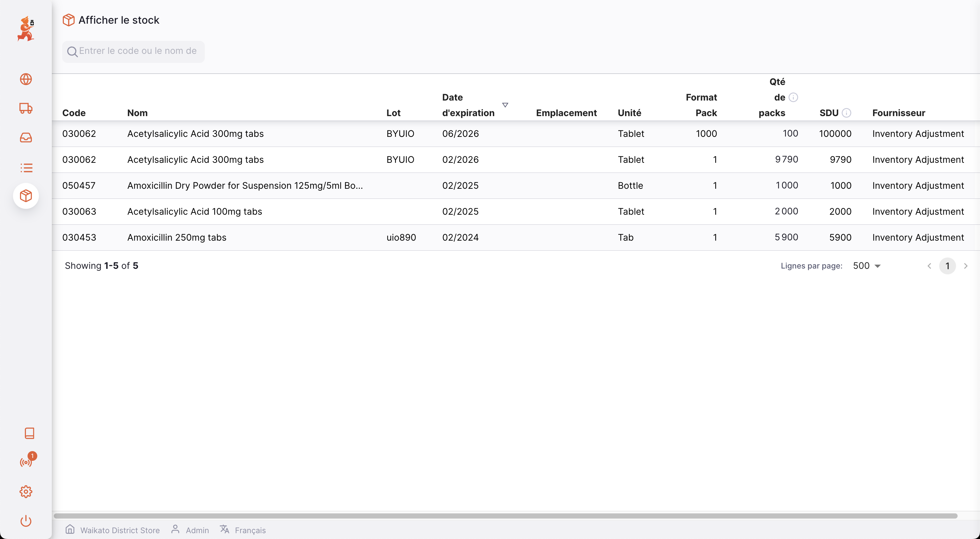
Task: Click Format Pack value 1000
Action: tap(706, 134)
